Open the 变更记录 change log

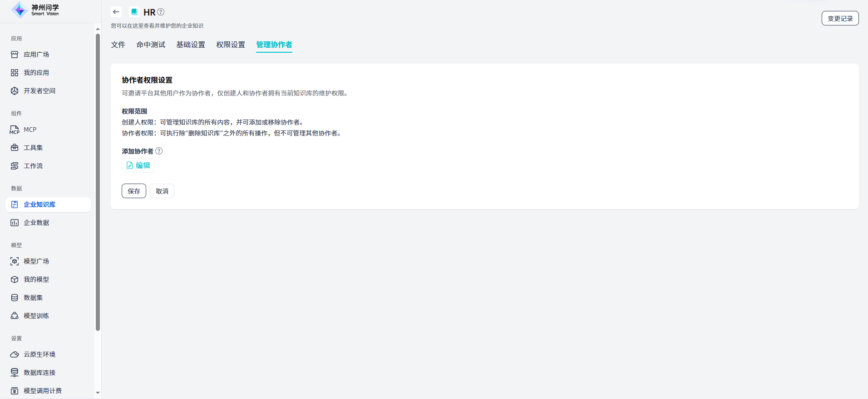point(840,19)
